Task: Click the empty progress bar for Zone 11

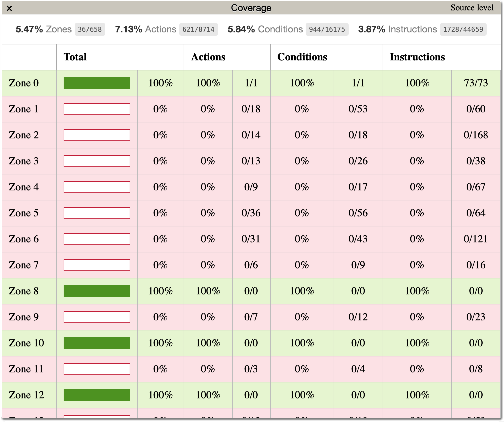Action: [97, 369]
